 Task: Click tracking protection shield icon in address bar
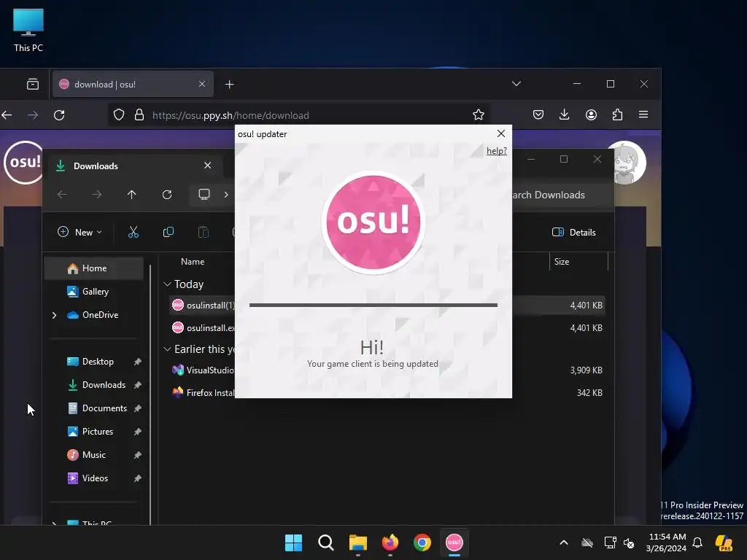(119, 114)
